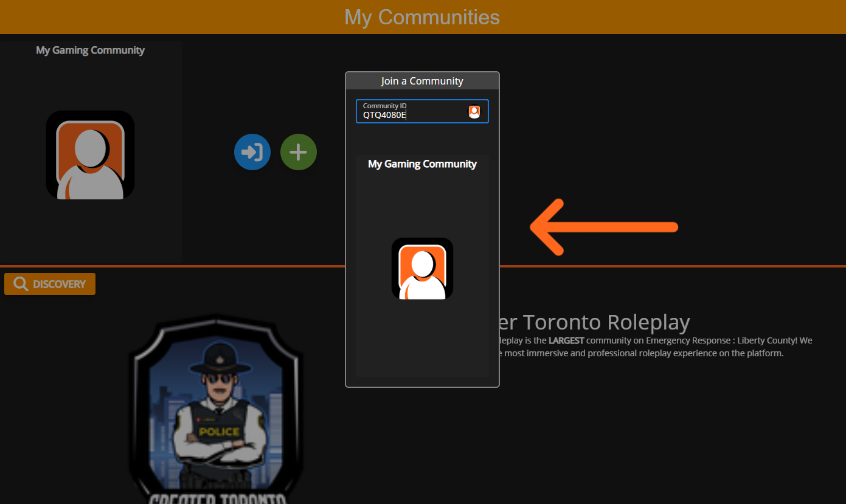
Task: Click the My Communities page header
Action: [x=422, y=17]
